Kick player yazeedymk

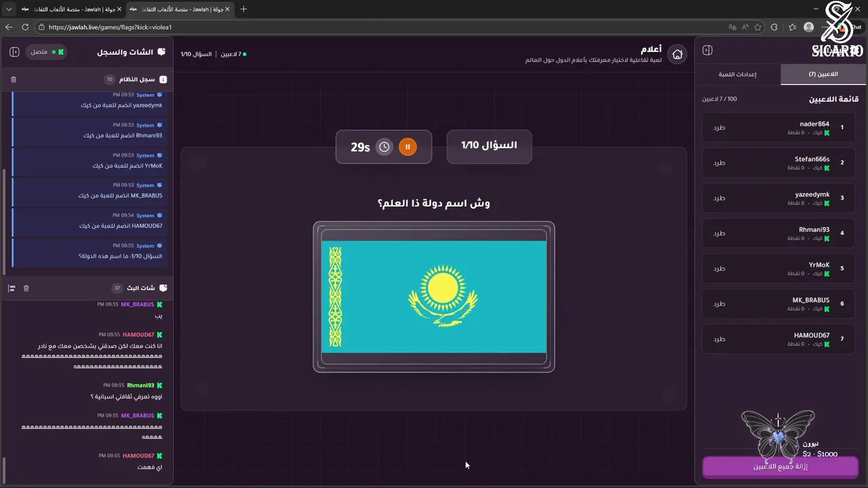tap(719, 198)
